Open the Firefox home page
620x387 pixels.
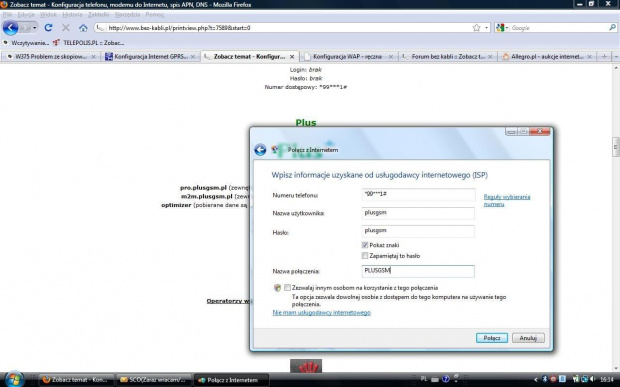coord(83,28)
